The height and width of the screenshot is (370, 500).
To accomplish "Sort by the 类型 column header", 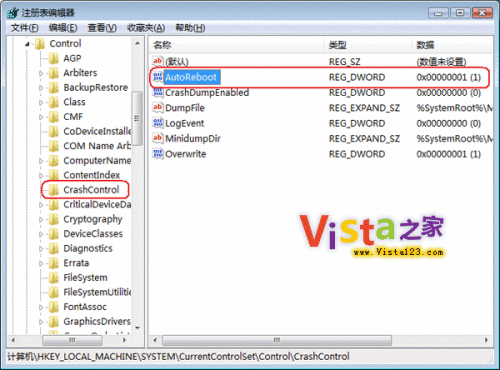I will 368,45.
